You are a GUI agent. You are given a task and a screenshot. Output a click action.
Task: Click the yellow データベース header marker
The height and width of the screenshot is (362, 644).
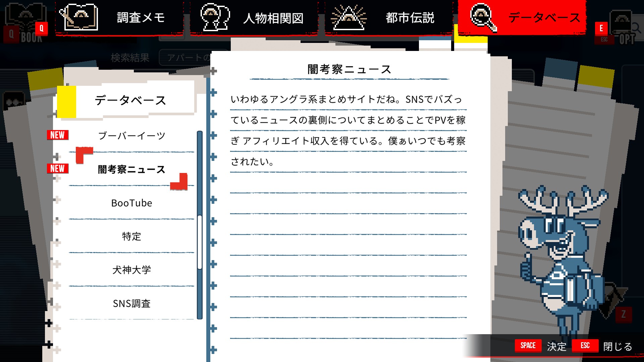pos(66,102)
